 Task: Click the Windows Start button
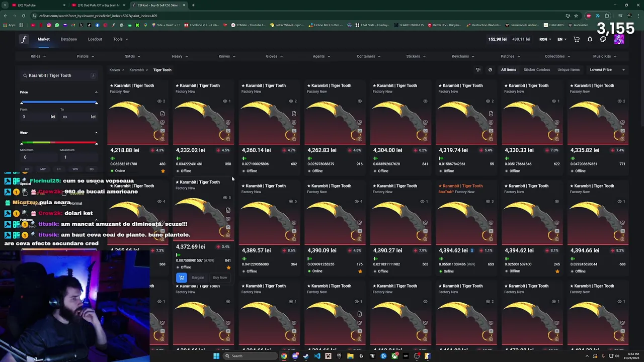(x=216, y=356)
